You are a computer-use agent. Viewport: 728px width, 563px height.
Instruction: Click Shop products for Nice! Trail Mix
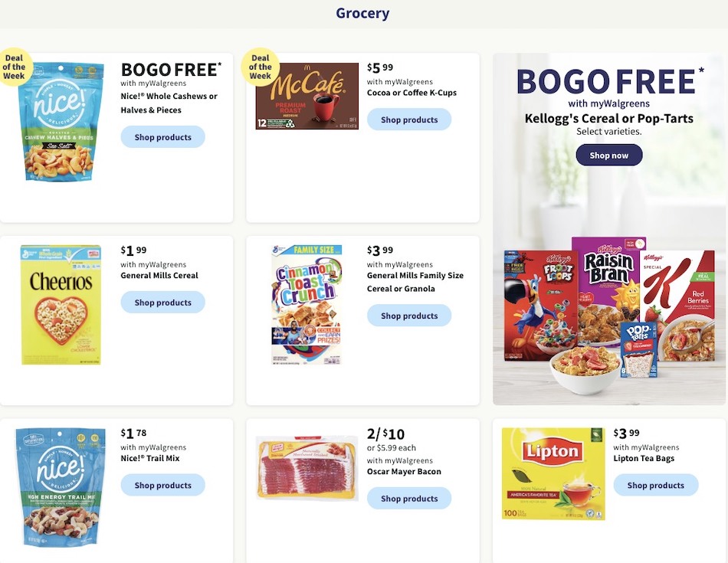pyautogui.click(x=163, y=485)
